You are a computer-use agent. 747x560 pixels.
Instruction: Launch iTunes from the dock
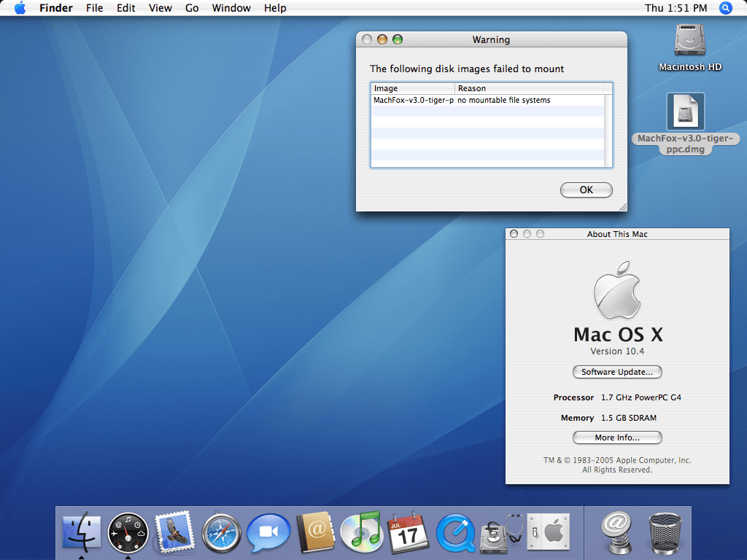(361, 532)
